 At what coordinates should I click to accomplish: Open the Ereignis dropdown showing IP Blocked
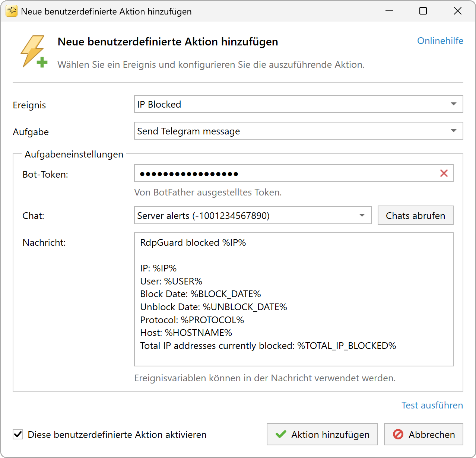point(298,104)
